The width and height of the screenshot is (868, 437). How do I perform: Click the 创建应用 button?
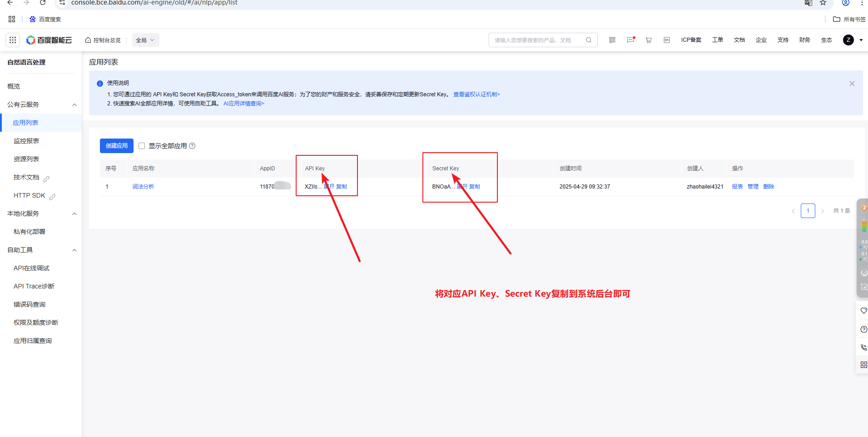[x=117, y=146]
